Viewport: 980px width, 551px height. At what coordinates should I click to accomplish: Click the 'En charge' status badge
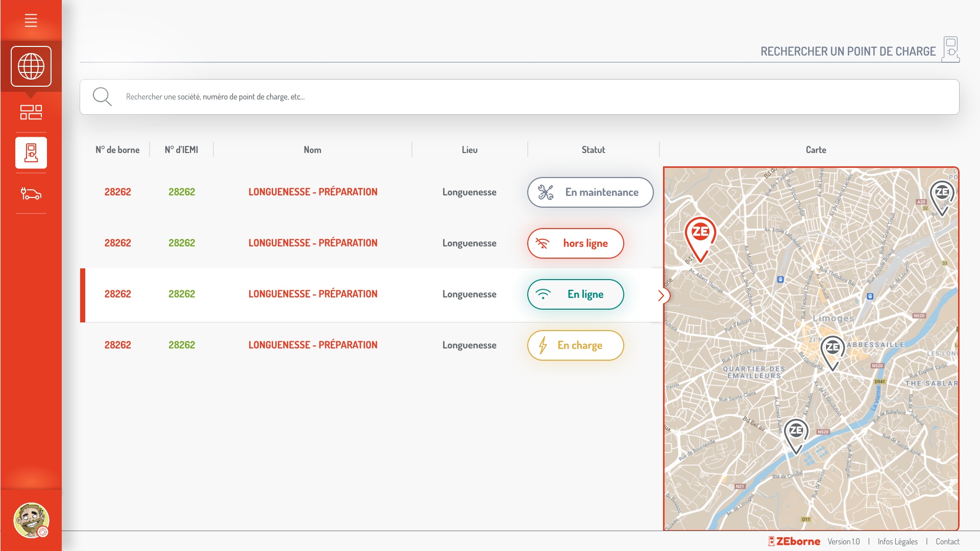[x=575, y=345]
